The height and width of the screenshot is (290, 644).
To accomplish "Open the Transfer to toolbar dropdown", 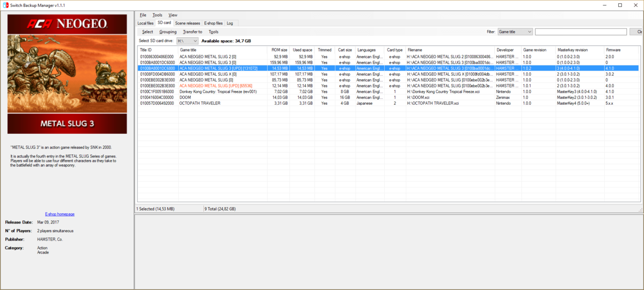I will click(193, 32).
